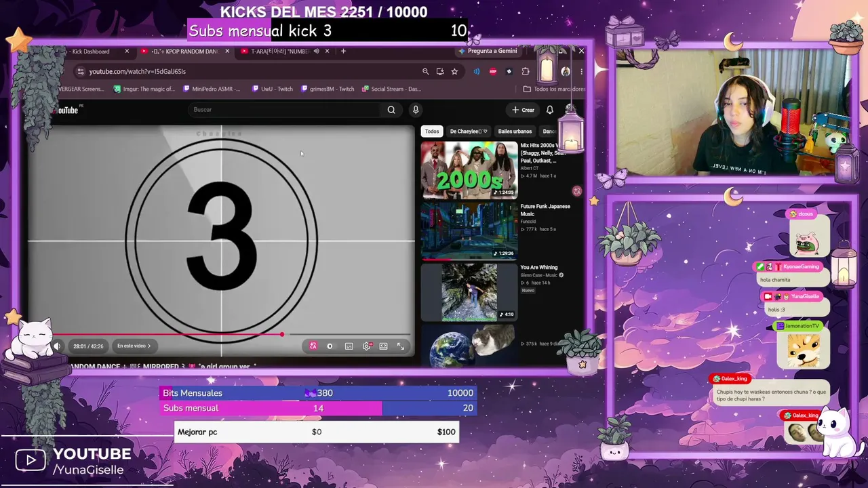868x488 pixels.
Task: Enter fullscreen in the video player
Action: point(401,346)
